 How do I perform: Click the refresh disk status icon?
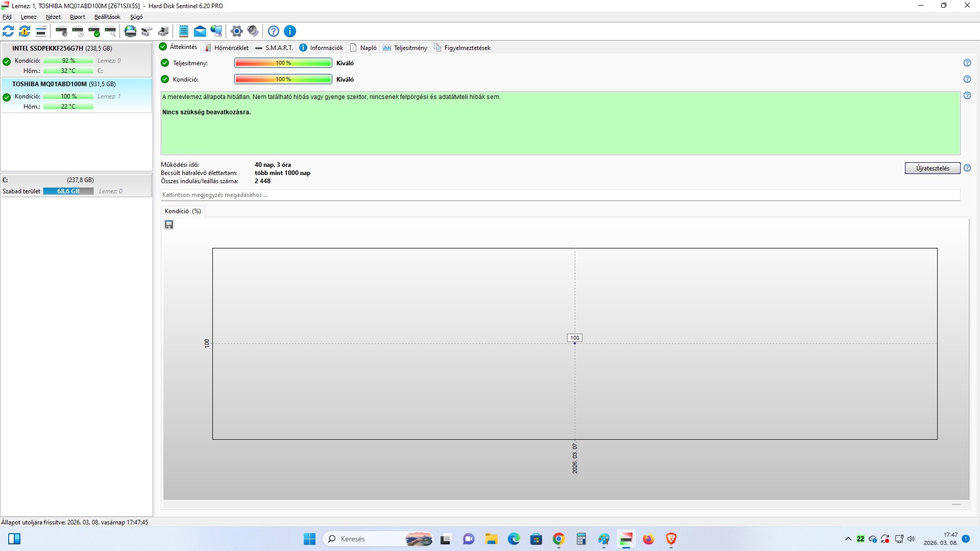(8, 31)
